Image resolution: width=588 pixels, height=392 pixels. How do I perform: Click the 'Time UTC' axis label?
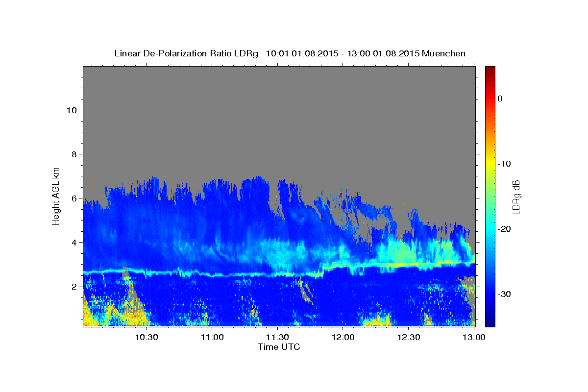click(279, 347)
